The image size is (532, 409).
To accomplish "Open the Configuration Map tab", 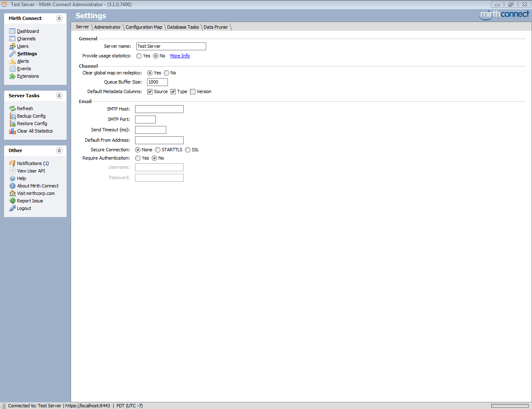I will click(144, 27).
